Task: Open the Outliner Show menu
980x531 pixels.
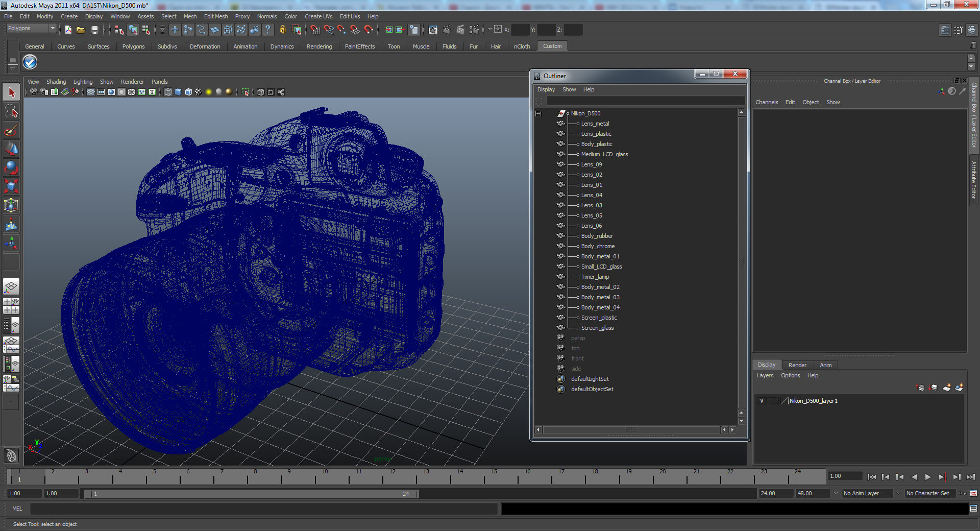Action: click(x=569, y=89)
